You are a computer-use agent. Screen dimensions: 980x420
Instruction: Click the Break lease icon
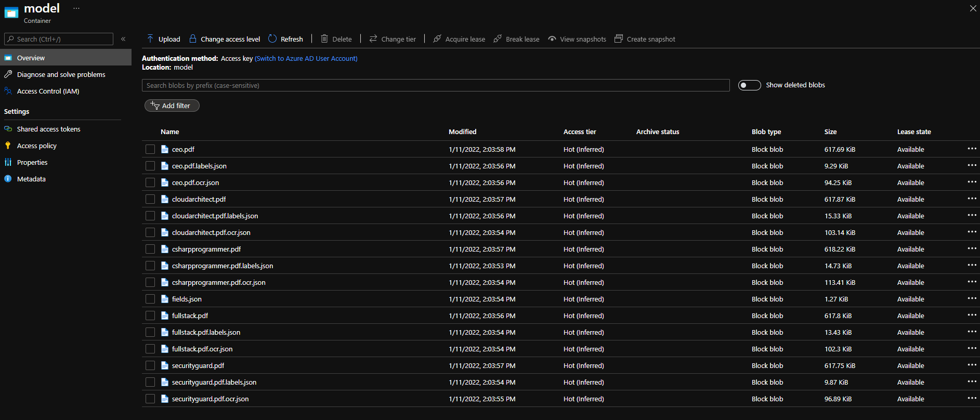(498, 39)
